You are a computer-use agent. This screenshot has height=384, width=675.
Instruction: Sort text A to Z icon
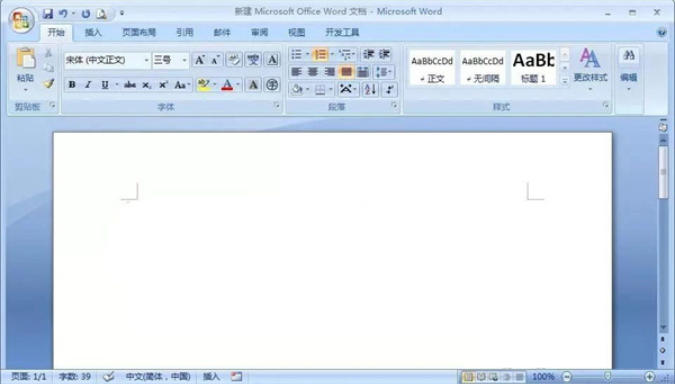pos(370,90)
